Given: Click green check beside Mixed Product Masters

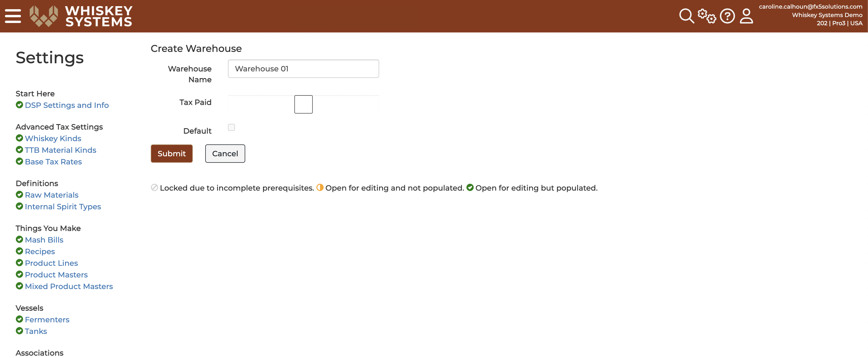Looking at the screenshot, I should click(x=19, y=286).
